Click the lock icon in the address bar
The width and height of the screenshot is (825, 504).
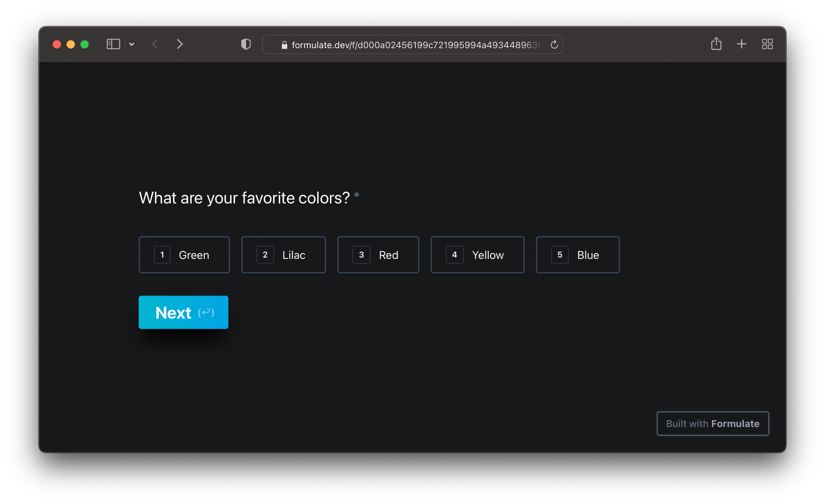pos(284,45)
